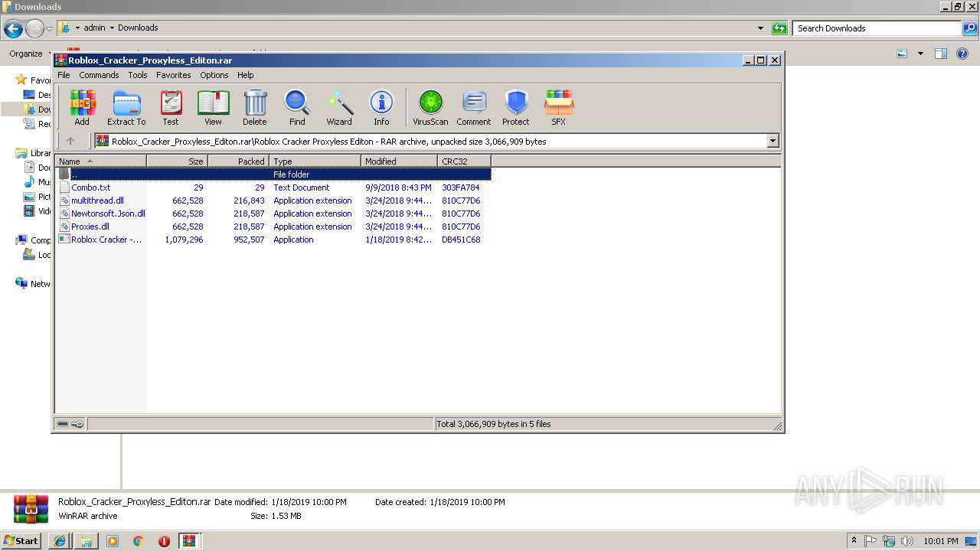Click the Search Downloads field
Image resolution: width=980 pixels, height=551 pixels.
pyautogui.click(x=877, y=28)
